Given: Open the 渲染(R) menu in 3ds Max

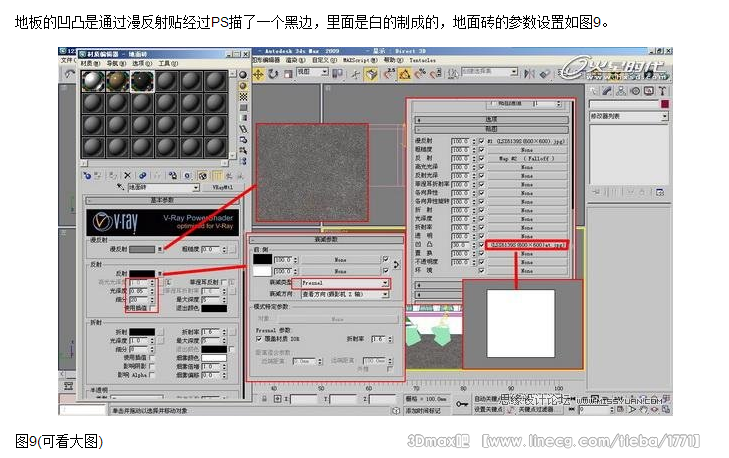Looking at the screenshot, I should pyautogui.click(x=295, y=60).
